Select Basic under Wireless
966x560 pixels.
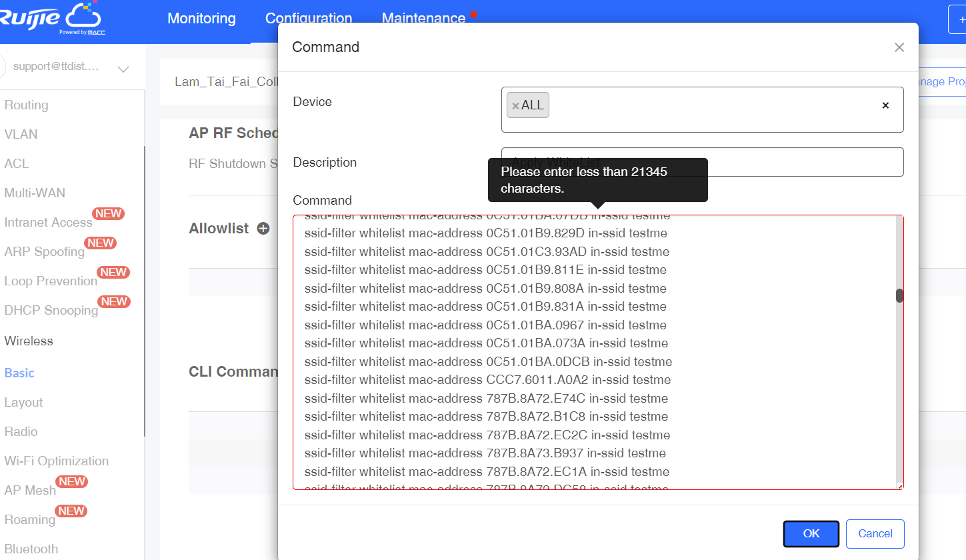click(x=19, y=373)
